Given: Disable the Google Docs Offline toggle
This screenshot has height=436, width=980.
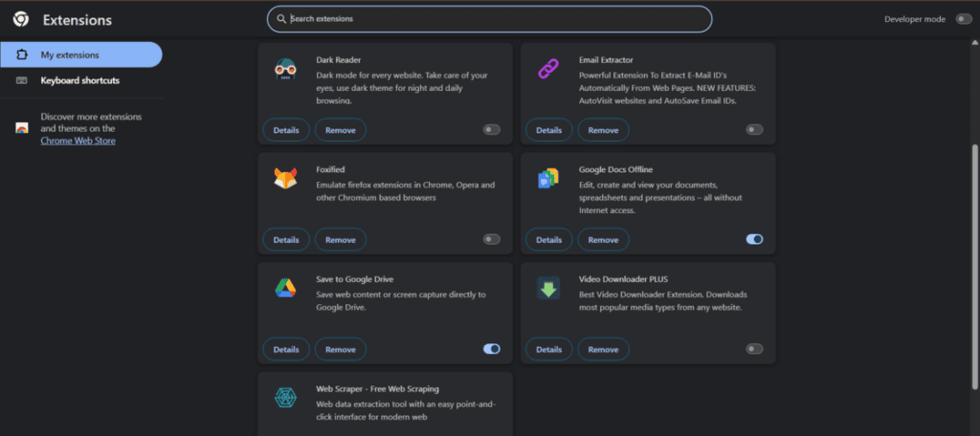Looking at the screenshot, I should 754,239.
